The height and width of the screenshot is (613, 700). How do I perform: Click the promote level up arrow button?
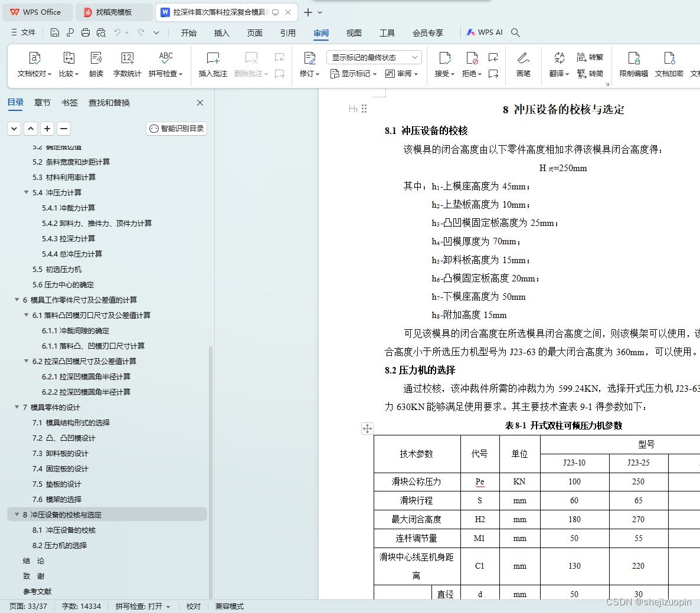tap(31, 129)
